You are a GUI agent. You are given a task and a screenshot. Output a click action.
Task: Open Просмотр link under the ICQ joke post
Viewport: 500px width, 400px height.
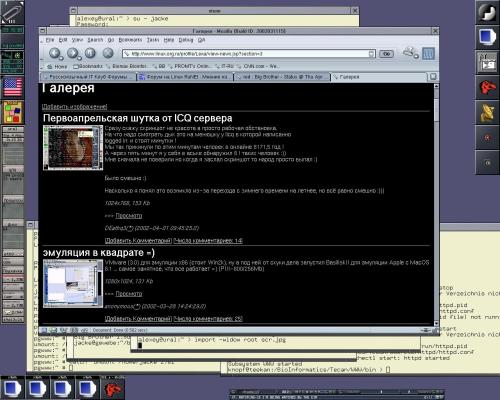pos(129,216)
